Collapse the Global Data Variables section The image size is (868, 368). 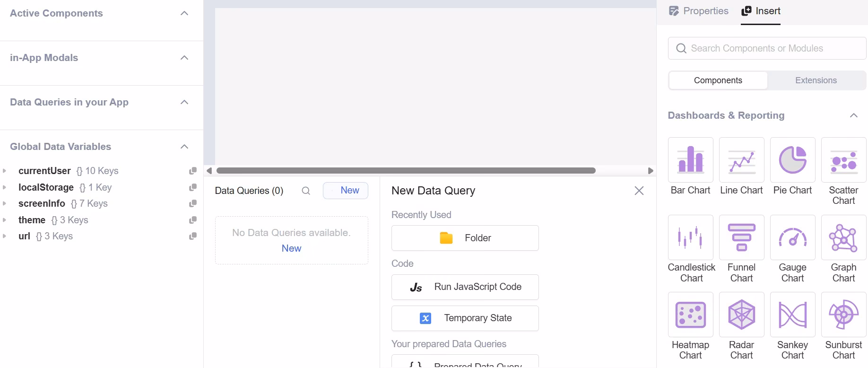[x=184, y=147]
